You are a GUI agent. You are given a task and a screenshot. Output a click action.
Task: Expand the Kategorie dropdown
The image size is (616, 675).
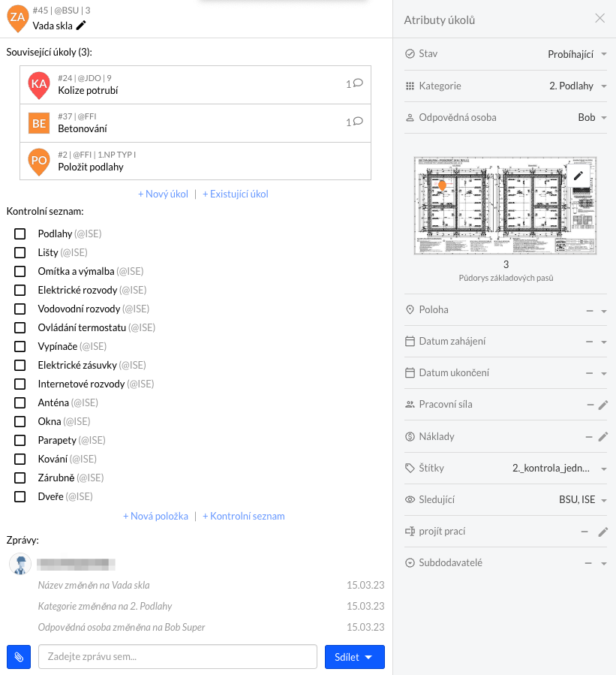point(506,86)
